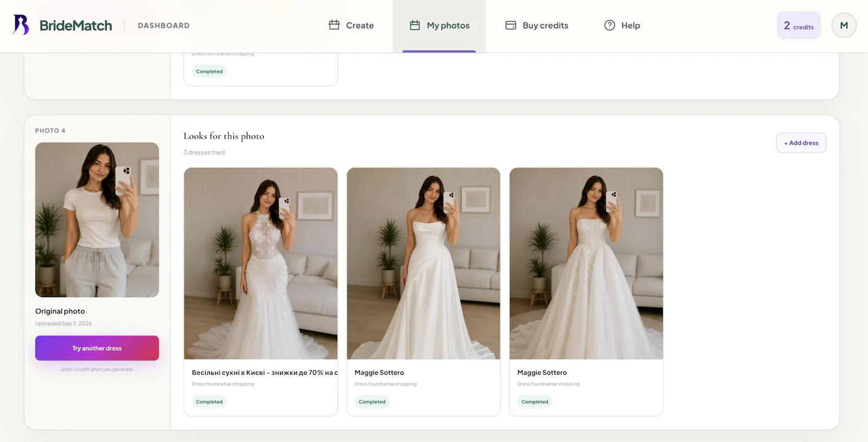Image resolution: width=868 pixels, height=442 pixels.
Task: Open the lace ballgown Maggie Sottero image
Action: (x=586, y=263)
